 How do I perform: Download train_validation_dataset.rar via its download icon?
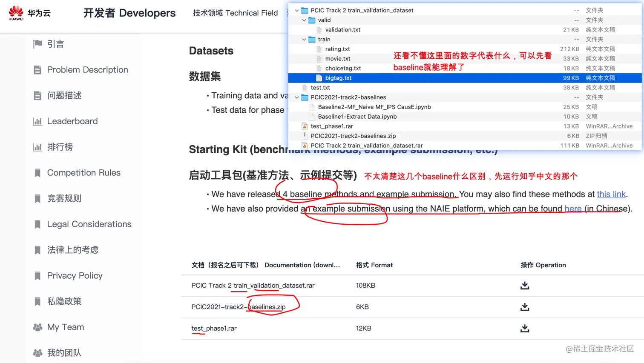[525, 286]
